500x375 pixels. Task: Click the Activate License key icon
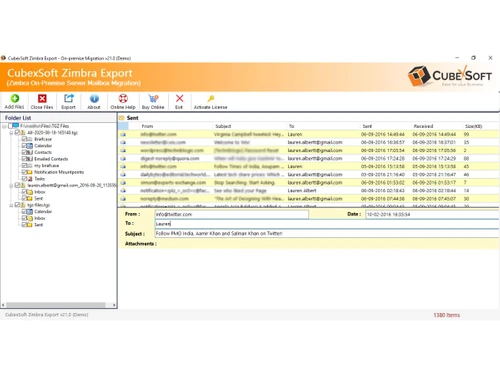pyautogui.click(x=211, y=98)
